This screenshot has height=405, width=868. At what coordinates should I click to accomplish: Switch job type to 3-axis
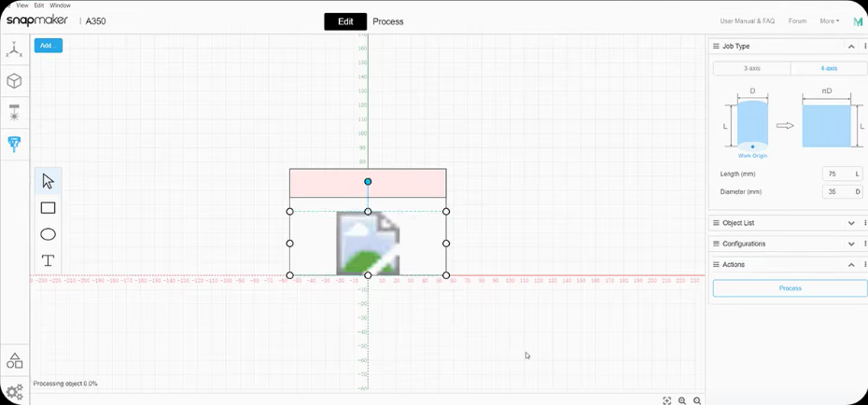click(x=751, y=68)
